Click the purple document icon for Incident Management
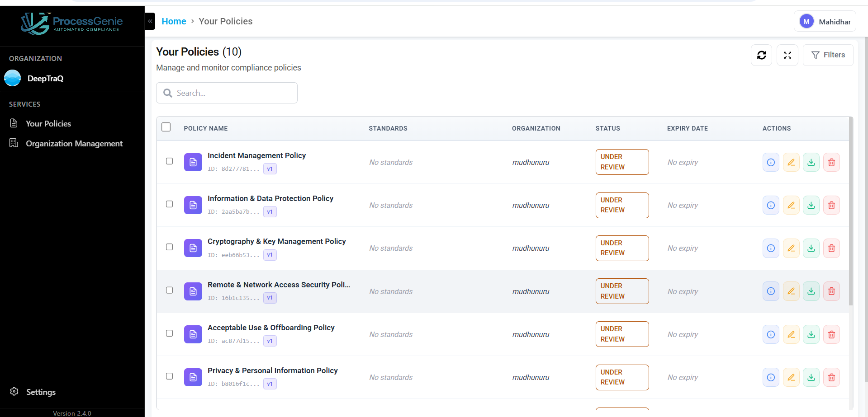This screenshot has width=868, height=417. click(x=193, y=162)
